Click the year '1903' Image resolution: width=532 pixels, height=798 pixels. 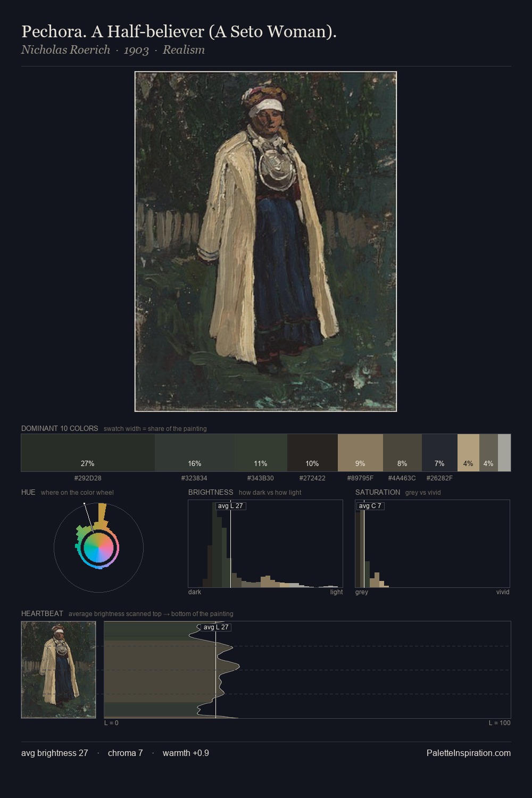[x=136, y=50]
